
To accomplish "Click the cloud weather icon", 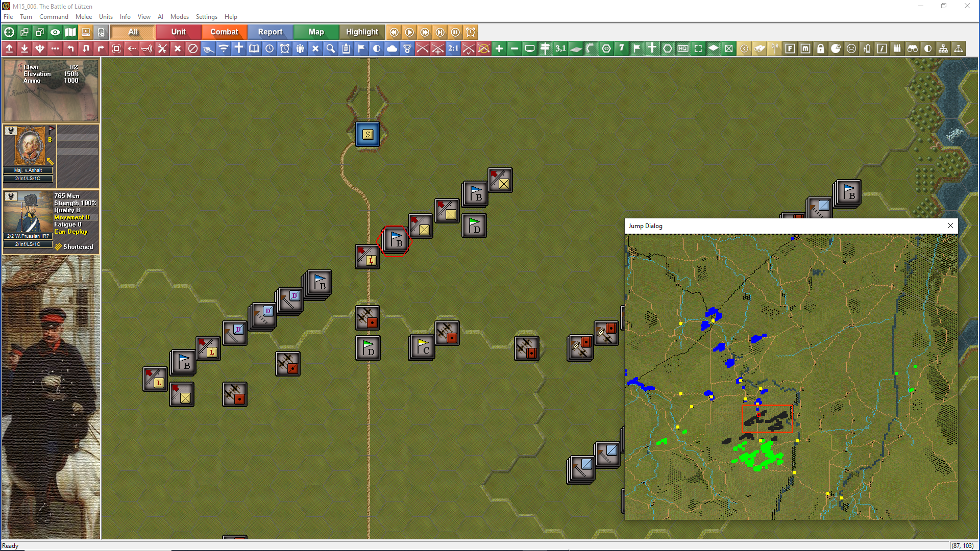I will pyautogui.click(x=392, y=48).
